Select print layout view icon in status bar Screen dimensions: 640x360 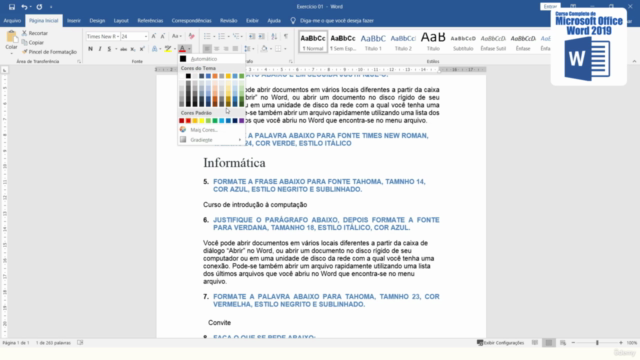click(549, 342)
